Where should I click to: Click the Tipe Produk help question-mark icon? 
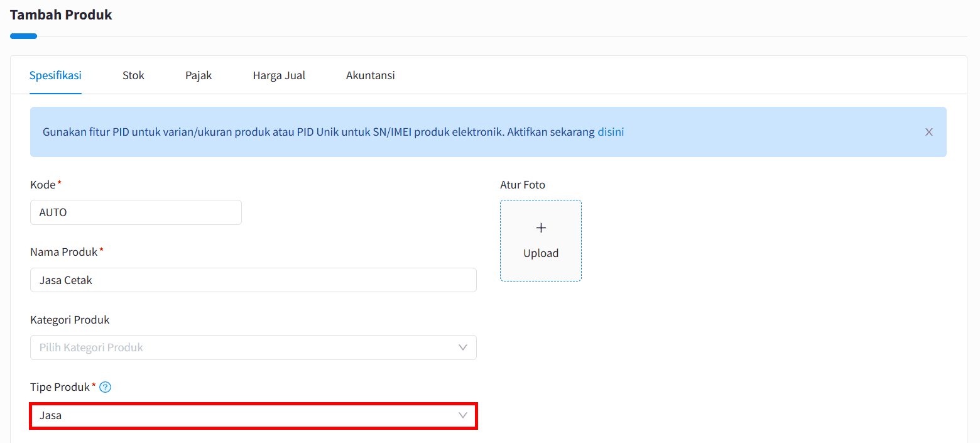[x=106, y=387]
